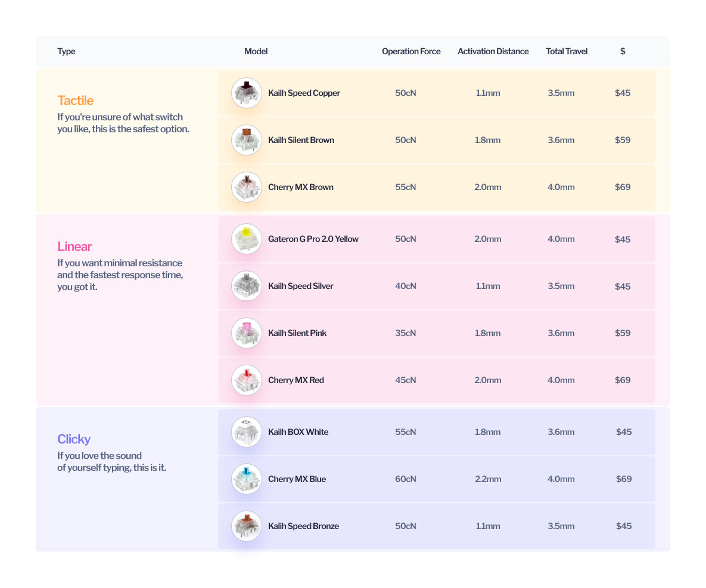This screenshot has width=706, height=588.
Task: Click the Gateron G Pro 2.0 Yellow icon
Action: tap(246, 239)
